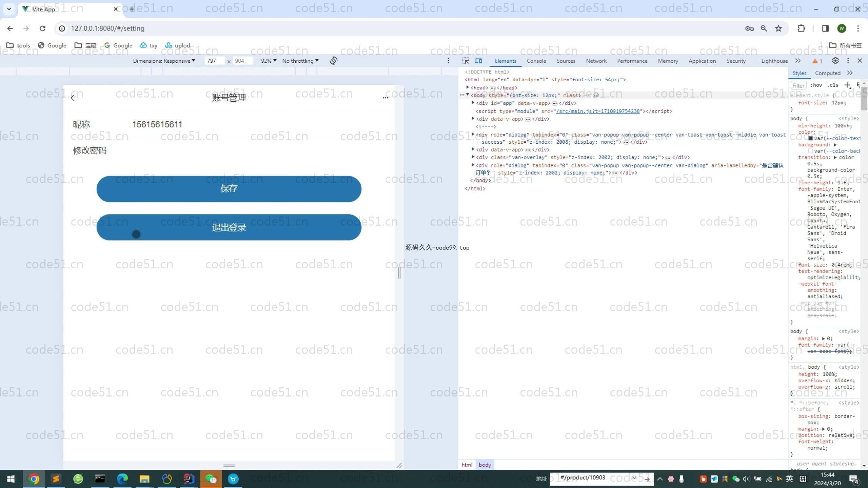Open DevTools customize three-dot menu
Image resolution: width=868 pixels, height=488 pixels.
(848, 61)
